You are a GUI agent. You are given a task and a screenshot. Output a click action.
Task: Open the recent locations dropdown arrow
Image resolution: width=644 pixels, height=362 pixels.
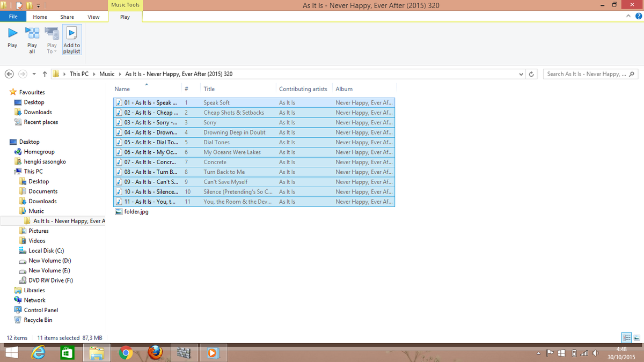(34, 74)
